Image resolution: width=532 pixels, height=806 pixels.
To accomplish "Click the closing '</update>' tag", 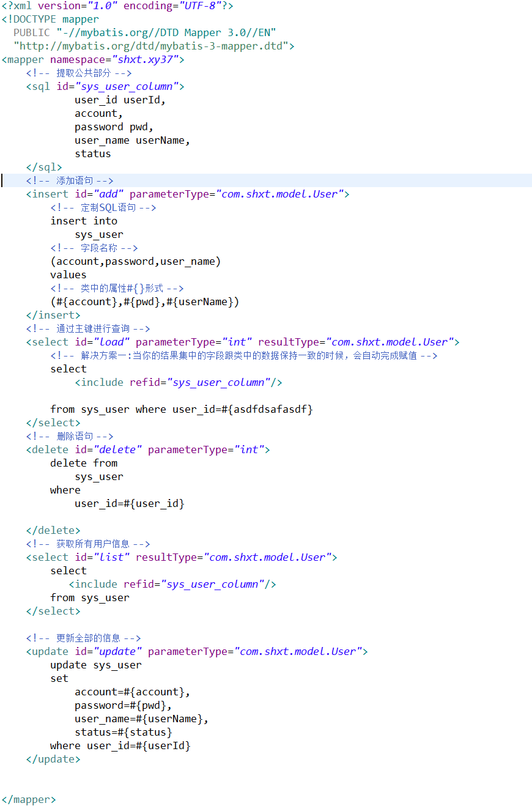I will pos(53,760).
